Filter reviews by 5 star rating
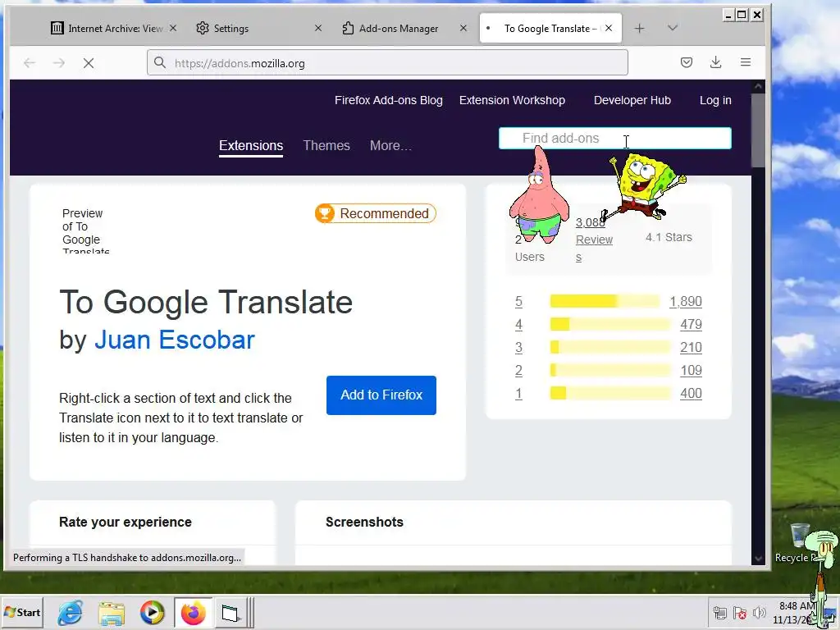The height and width of the screenshot is (630, 840). pos(518,302)
